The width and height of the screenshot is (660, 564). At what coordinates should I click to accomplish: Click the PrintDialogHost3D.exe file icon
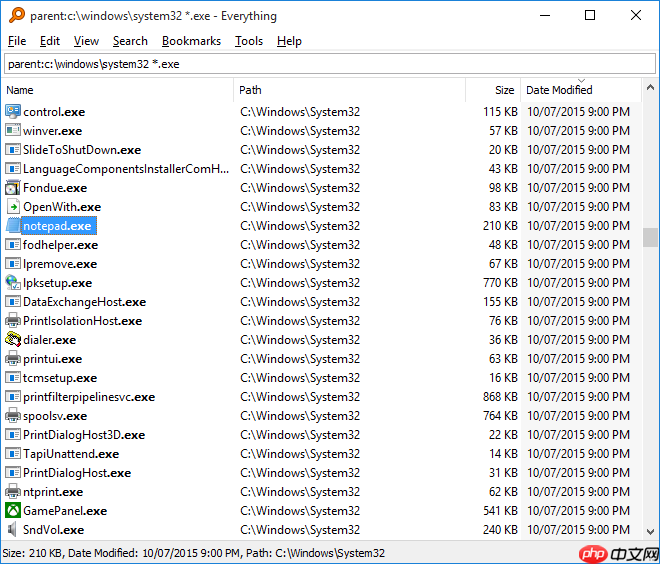tap(13, 434)
